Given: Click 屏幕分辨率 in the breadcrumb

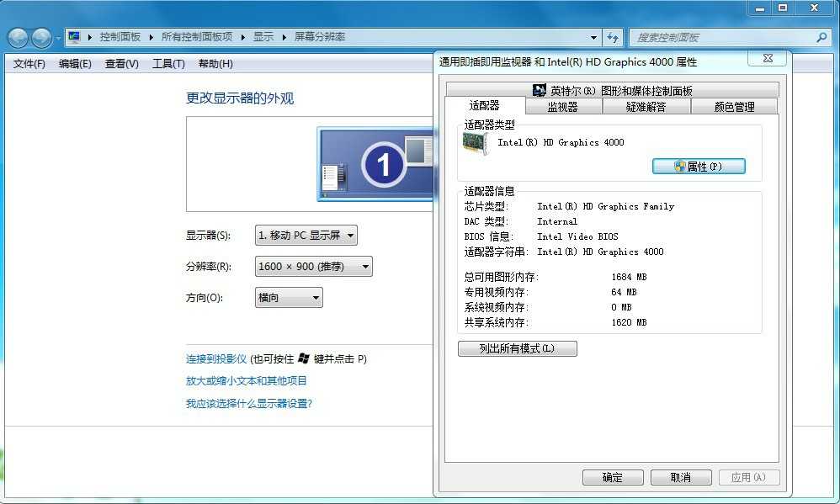Looking at the screenshot, I should (x=319, y=37).
